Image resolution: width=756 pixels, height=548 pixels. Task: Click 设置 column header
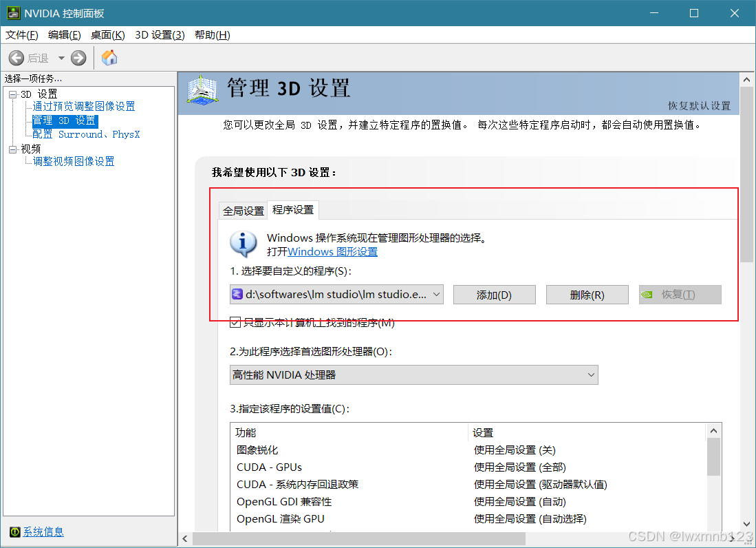(587, 433)
